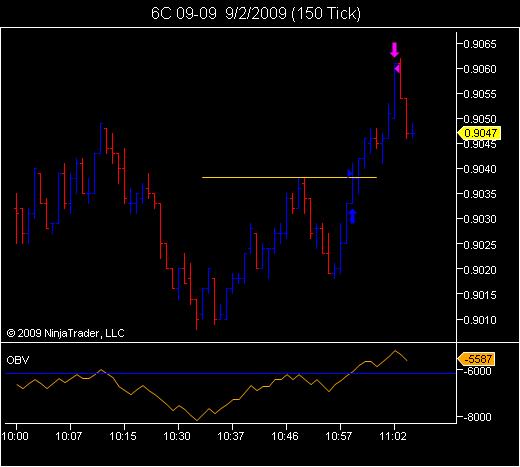Image resolution: width=520 pixels, height=467 pixels.
Task: Click the -6000 OBV axis label
Action: (477, 371)
